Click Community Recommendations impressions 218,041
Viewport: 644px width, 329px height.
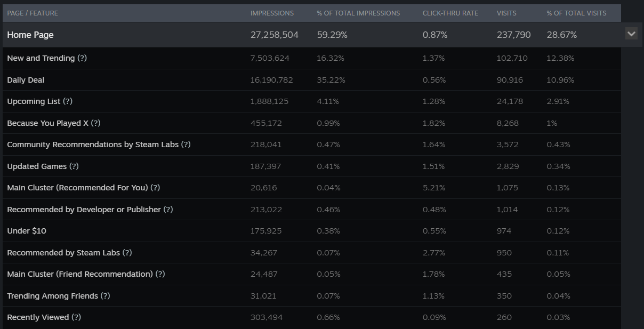pos(266,145)
